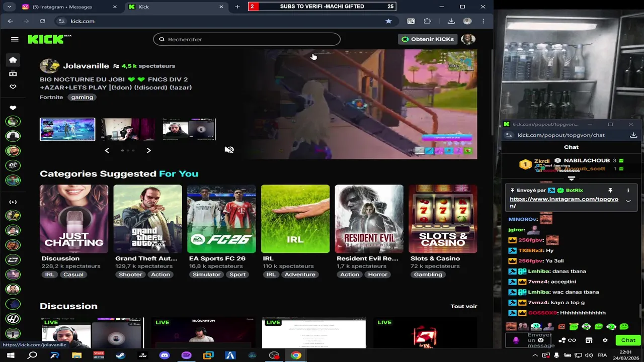Select the gaming tag under Fortnite

(82, 97)
